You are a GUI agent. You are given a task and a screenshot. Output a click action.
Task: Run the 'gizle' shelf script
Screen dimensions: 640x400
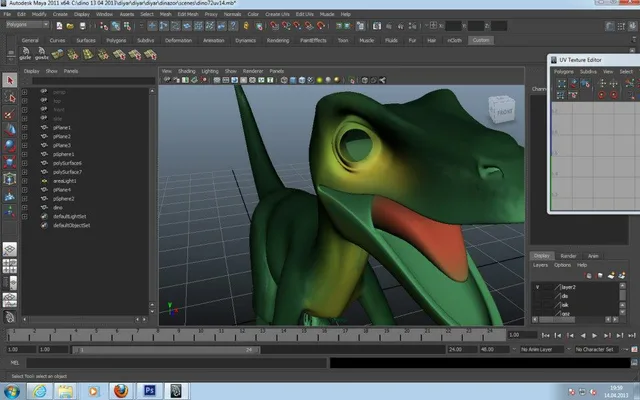[x=25, y=53]
